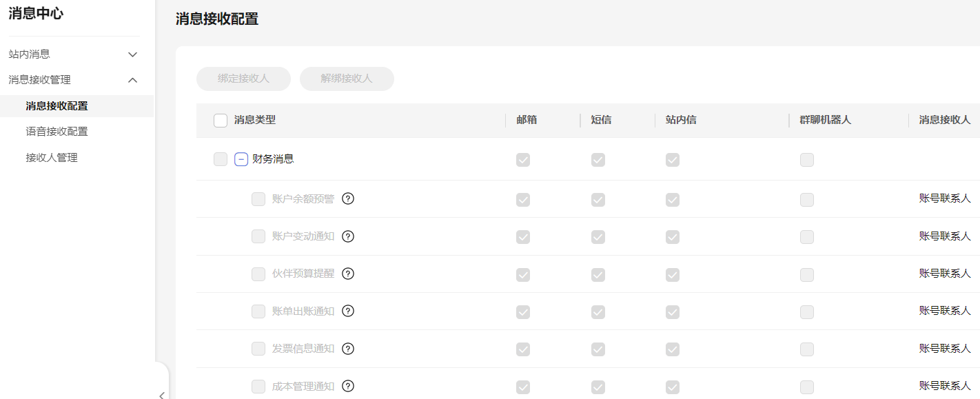Open help icon next to 账户变动通知
This screenshot has height=399, width=980.
coord(348,236)
